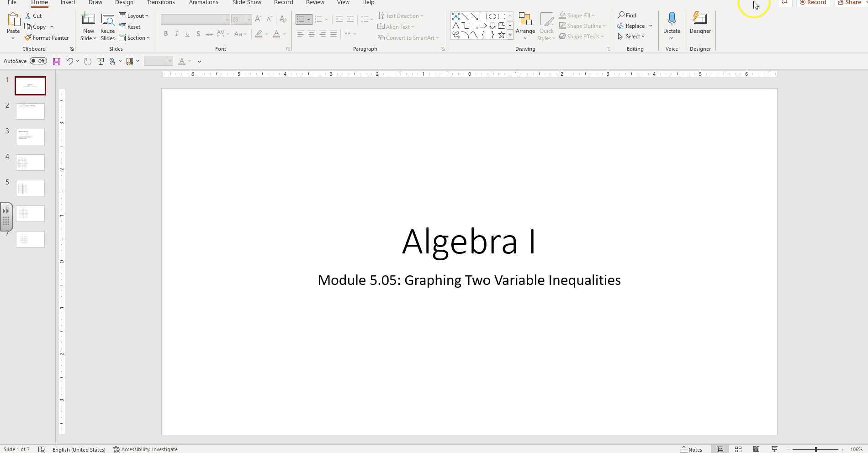The image size is (868, 453).
Task: Justify text alignment
Action: (x=333, y=34)
